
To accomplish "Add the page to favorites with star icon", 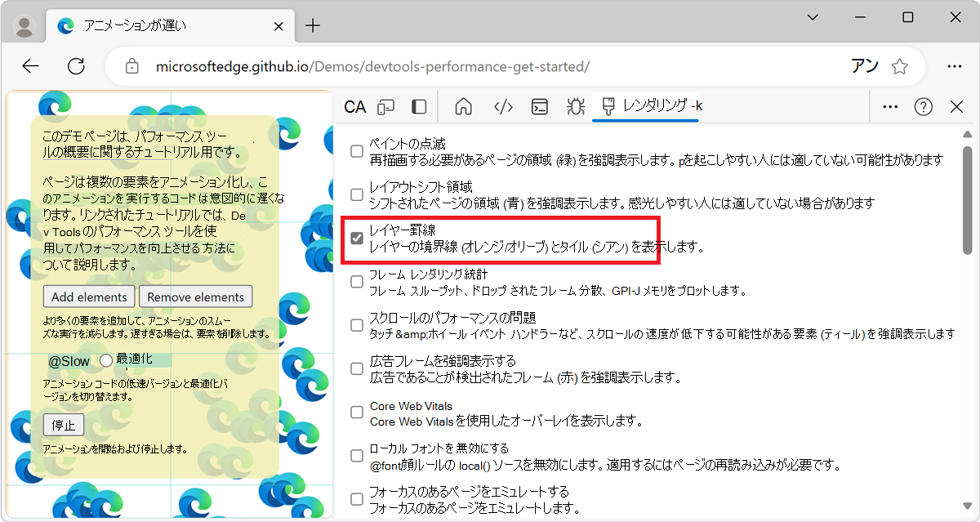I will (x=899, y=47).
